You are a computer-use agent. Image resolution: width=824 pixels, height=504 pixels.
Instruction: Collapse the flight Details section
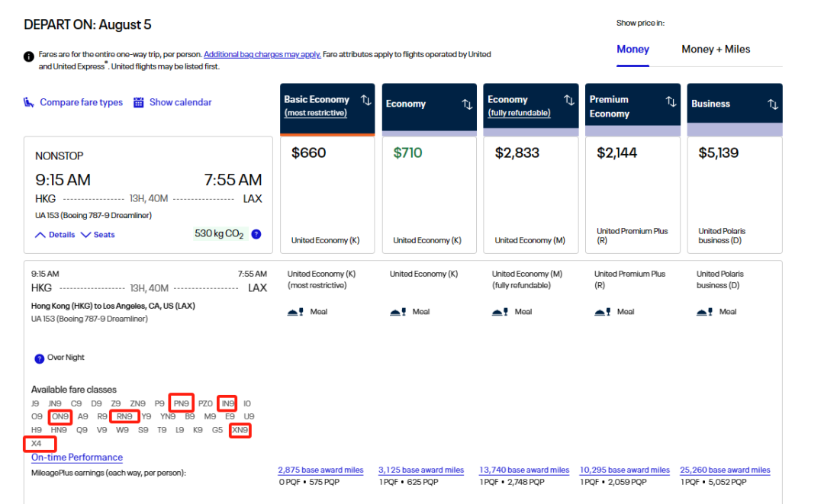pos(55,235)
